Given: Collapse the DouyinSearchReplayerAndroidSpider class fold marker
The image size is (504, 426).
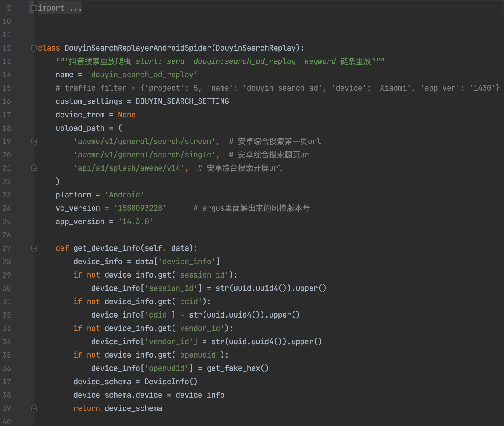Looking at the screenshot, I should (34, 48).
